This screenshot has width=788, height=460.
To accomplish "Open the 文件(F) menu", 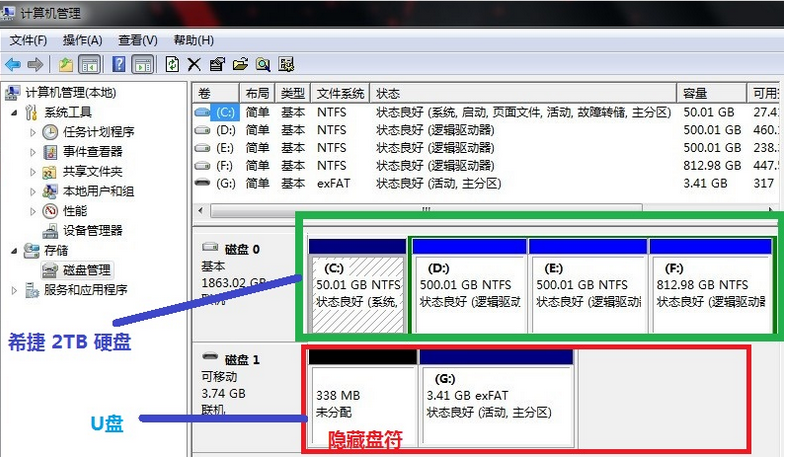I will point(28,40).
